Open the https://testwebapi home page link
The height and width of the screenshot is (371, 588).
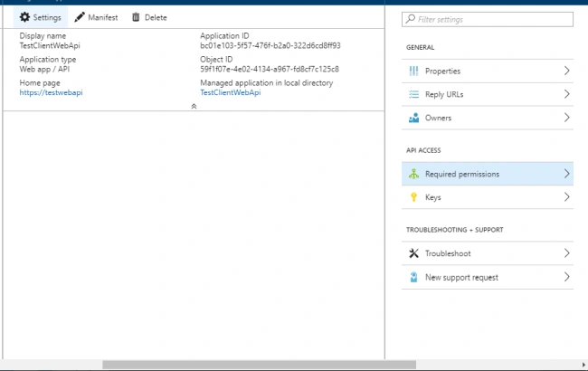pyautogui.click(x=51, y=92)
